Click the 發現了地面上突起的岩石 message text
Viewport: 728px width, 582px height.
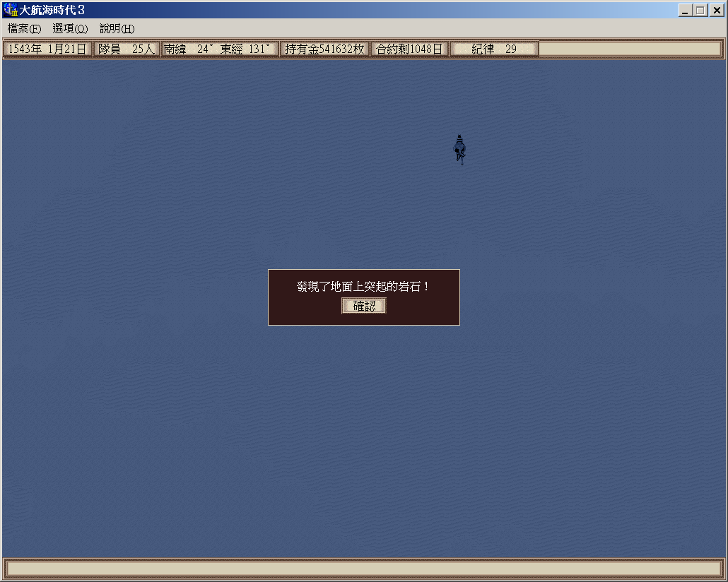click(363, 287)
